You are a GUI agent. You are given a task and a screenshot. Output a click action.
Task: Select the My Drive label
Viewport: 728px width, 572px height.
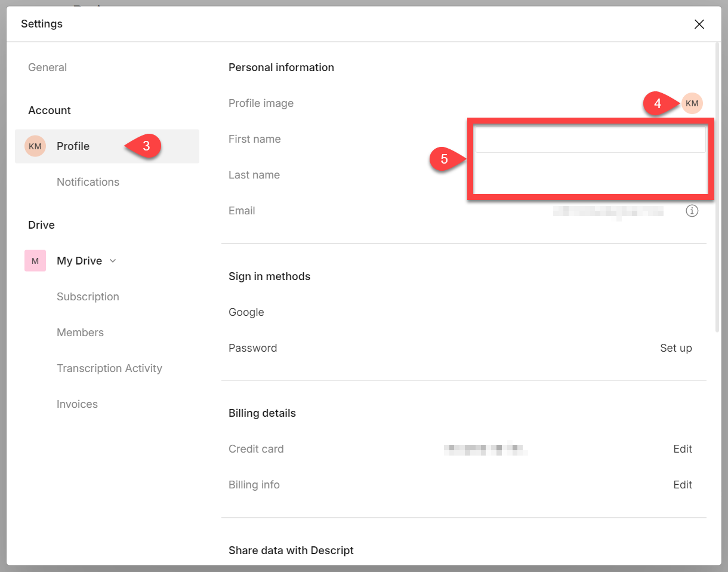tap(79, 261)
